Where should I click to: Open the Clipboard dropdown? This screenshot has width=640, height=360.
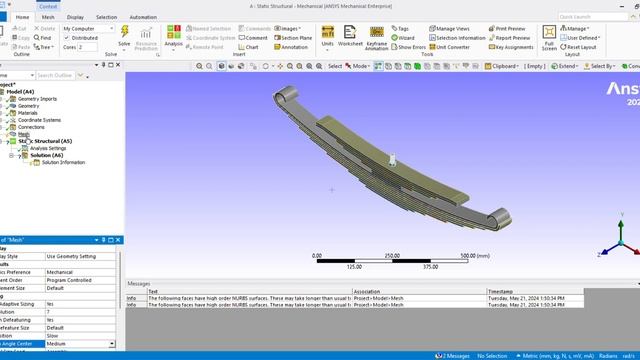click(502, 66)
